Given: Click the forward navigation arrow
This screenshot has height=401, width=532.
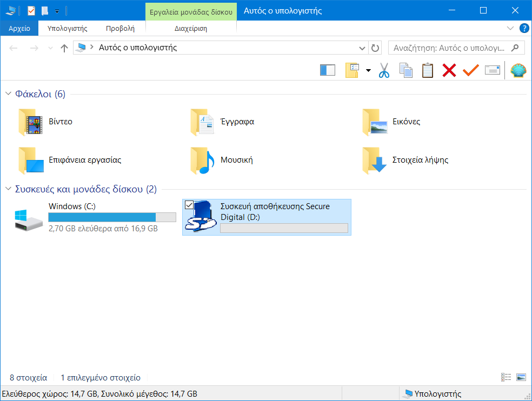Looking at the screenshot, I should point(34,48).
